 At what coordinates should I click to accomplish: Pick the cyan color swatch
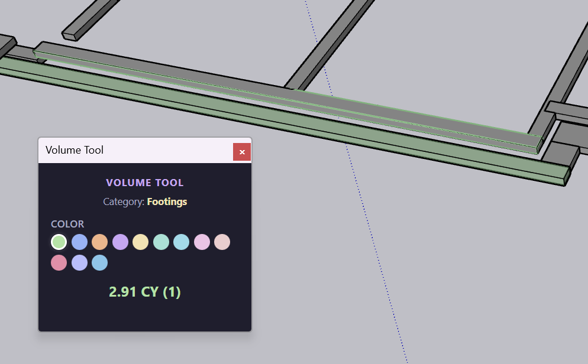pos(181,242)
